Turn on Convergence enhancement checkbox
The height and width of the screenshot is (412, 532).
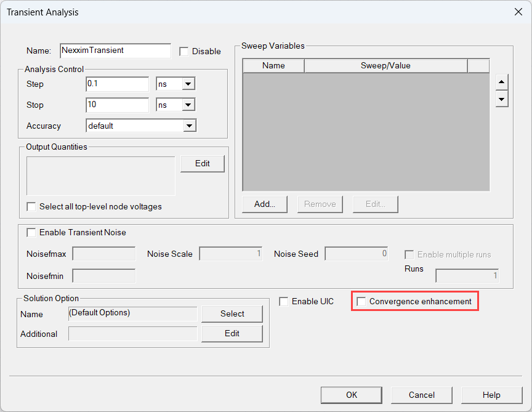coord(361,301)
